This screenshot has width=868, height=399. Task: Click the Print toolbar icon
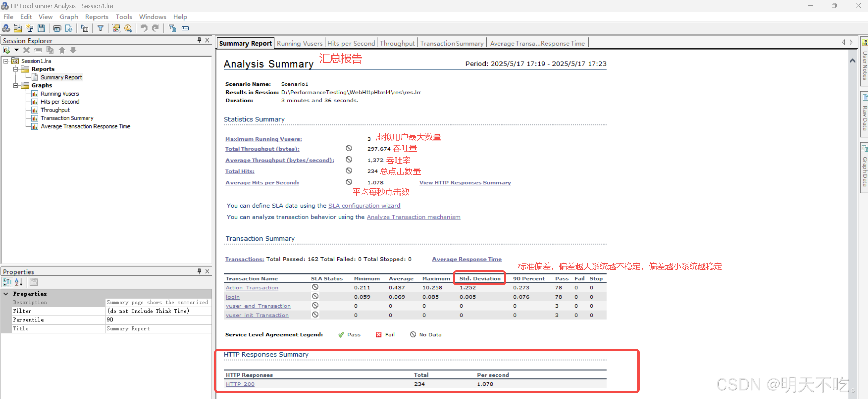pos(57,29)
